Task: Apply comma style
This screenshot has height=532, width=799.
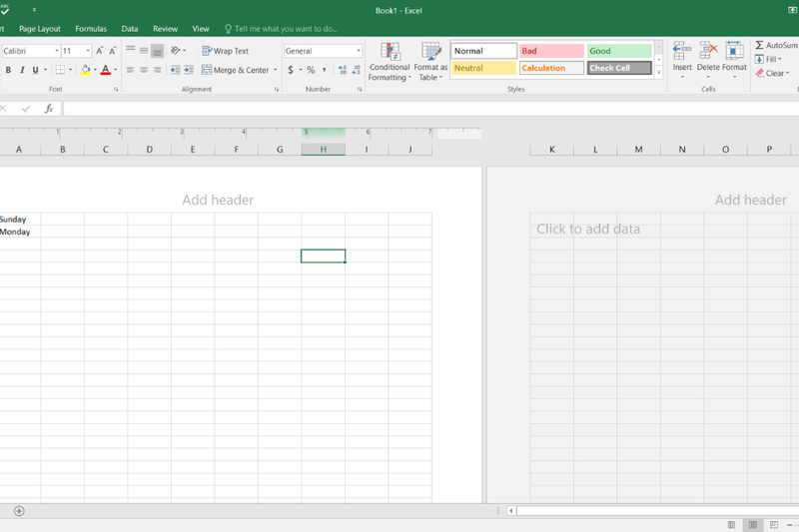Action: pyautogui.click(x=324, y=70)
